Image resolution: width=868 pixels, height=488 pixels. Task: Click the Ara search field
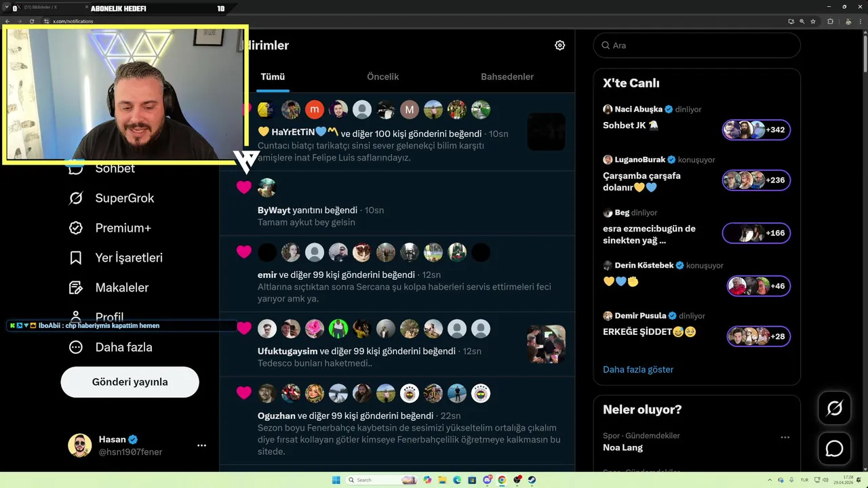(697, 45)
